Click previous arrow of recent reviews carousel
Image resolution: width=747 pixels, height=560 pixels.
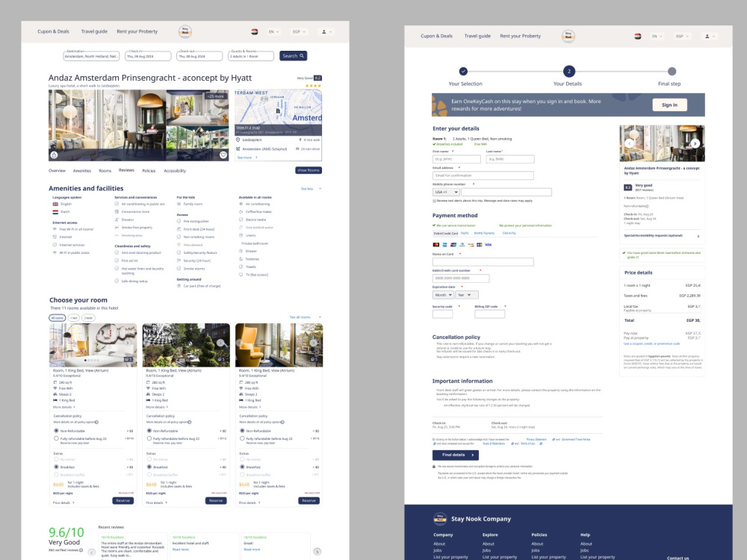[92, 553]
